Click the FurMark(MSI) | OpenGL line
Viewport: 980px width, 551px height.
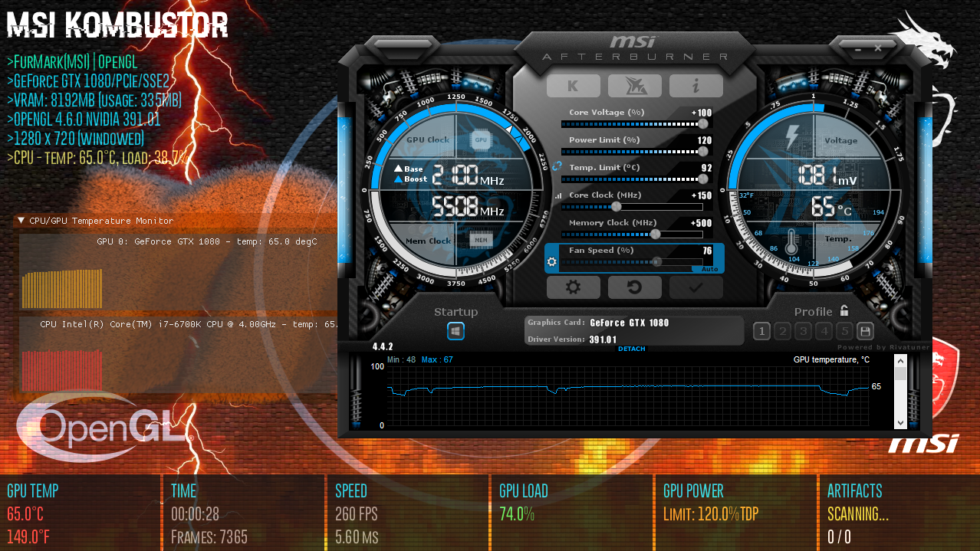click(x=72, y=61)
